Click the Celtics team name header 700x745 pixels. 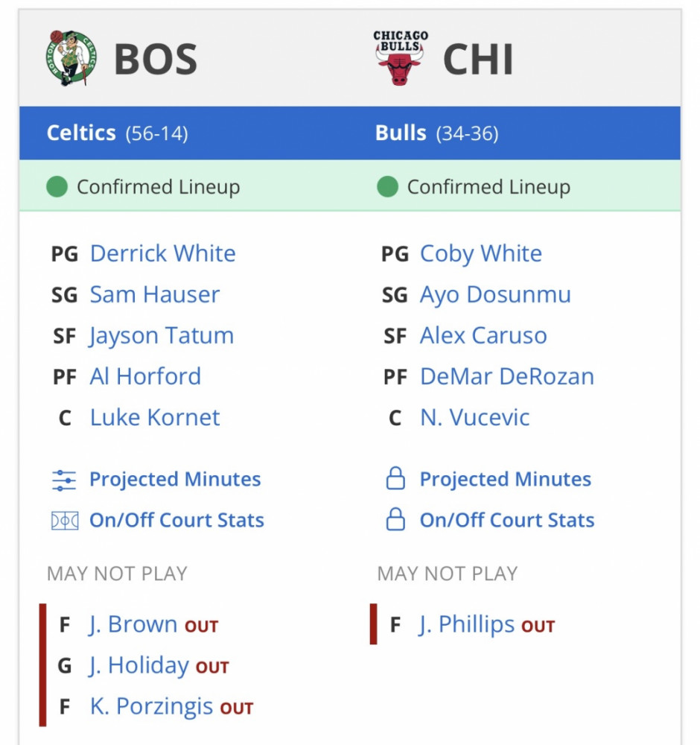tap(81, 133)
